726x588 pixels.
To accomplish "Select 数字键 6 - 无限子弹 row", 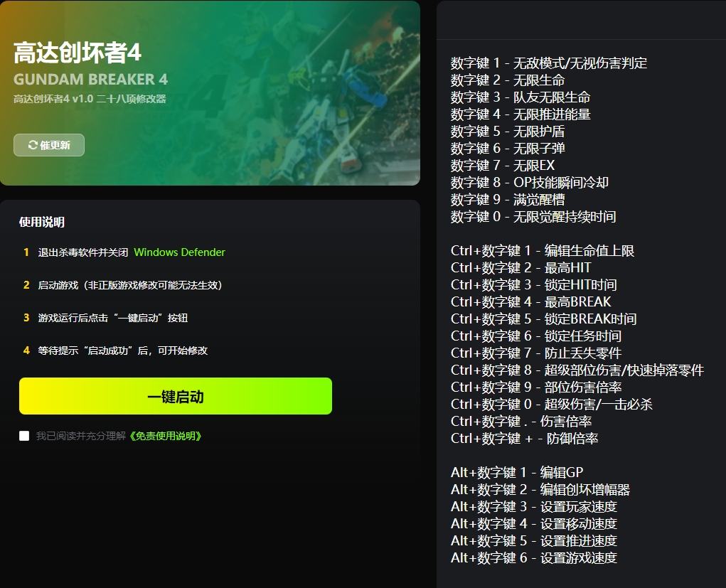I will click(508, 148).
